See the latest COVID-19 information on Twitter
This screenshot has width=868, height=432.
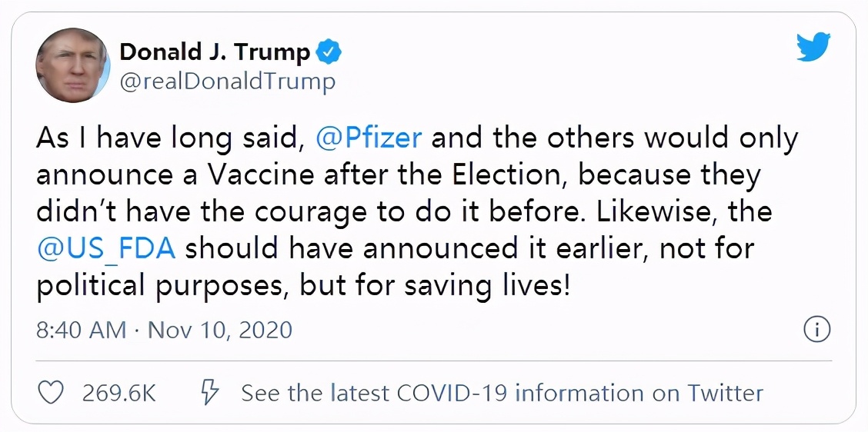coord(502,394)
